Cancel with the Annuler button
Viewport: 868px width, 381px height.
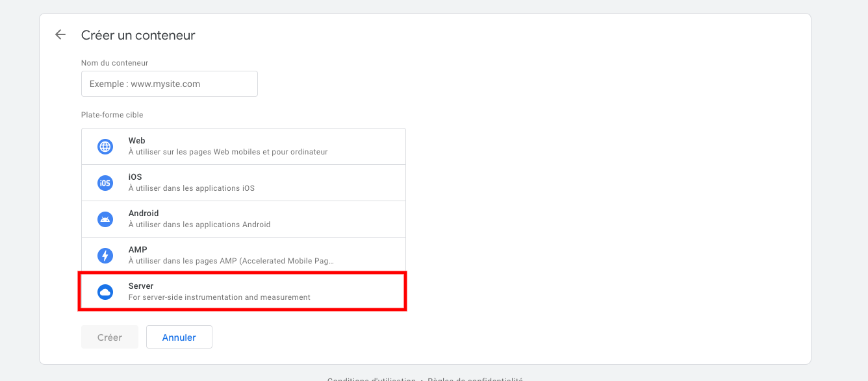click(x=179, y=338)
